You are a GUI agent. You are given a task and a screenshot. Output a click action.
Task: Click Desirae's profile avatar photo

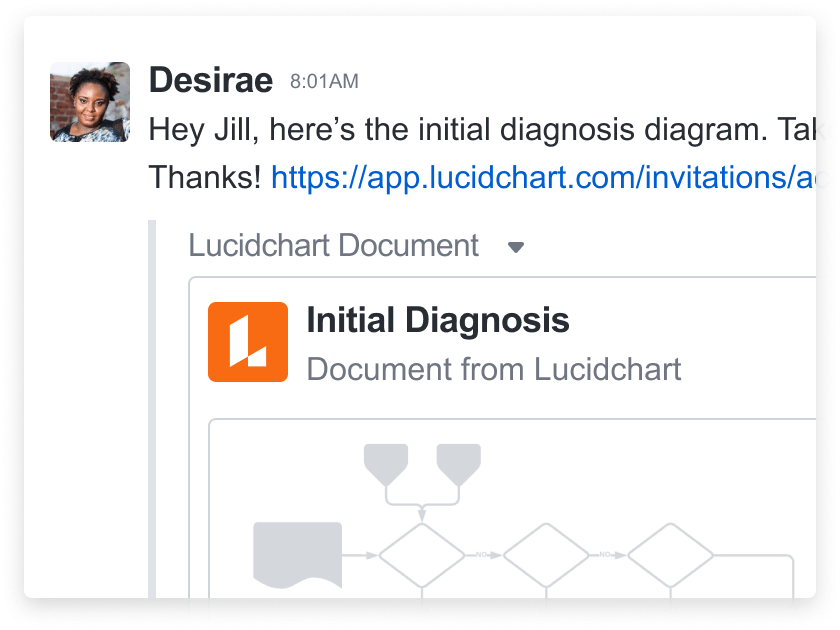(x=90, y=102)
